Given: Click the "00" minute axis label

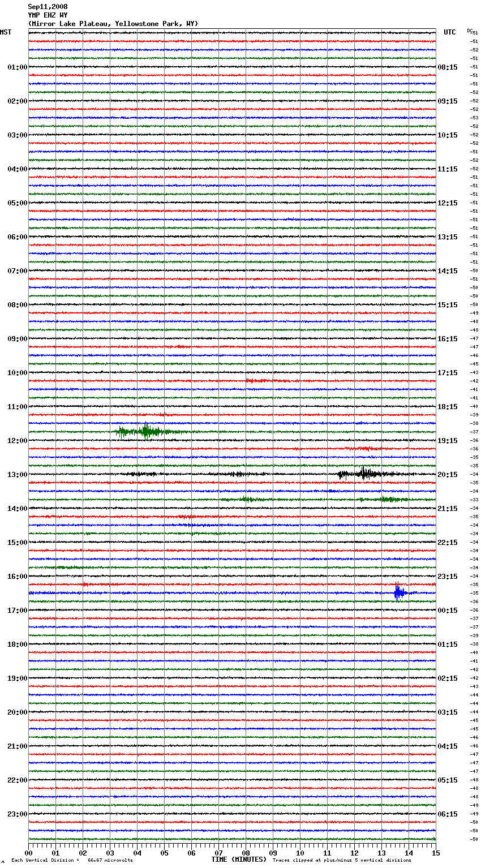Looking at the screenshot, I should 28,853.
